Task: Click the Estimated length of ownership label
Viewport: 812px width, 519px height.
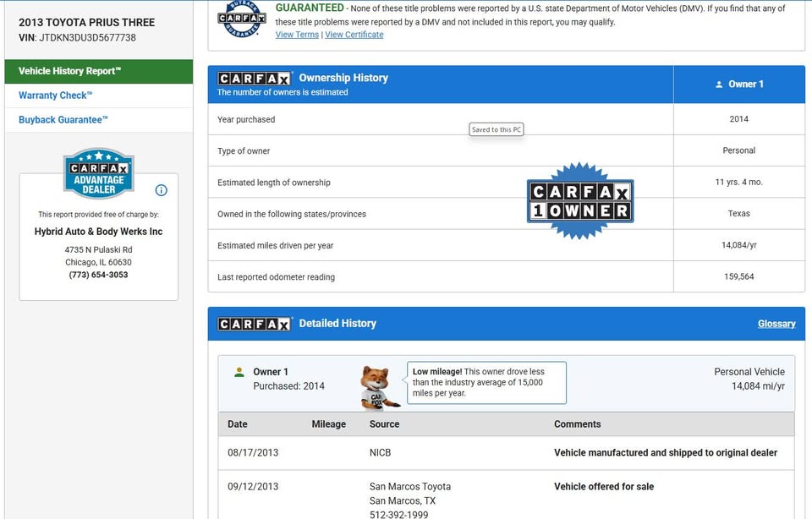Action: 274,183
